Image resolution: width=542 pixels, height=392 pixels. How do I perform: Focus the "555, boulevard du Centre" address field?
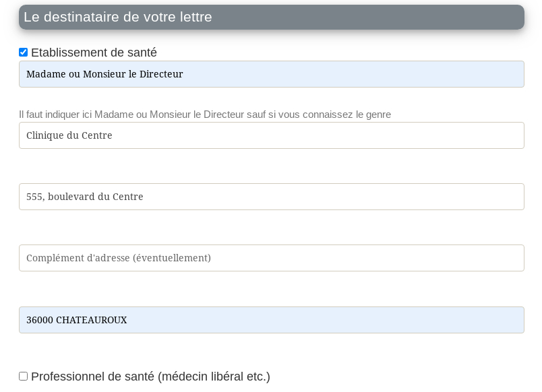tap(271, 197)
